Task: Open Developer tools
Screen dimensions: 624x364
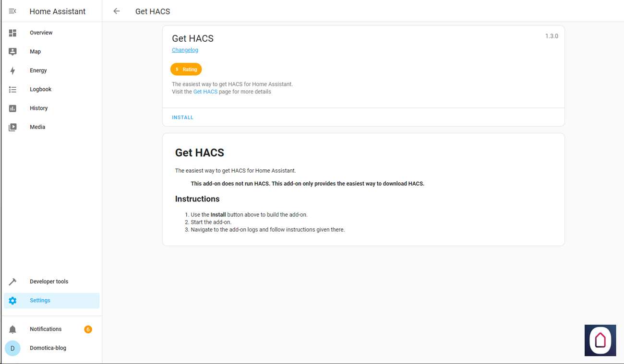Action: [x=51, y=282]
